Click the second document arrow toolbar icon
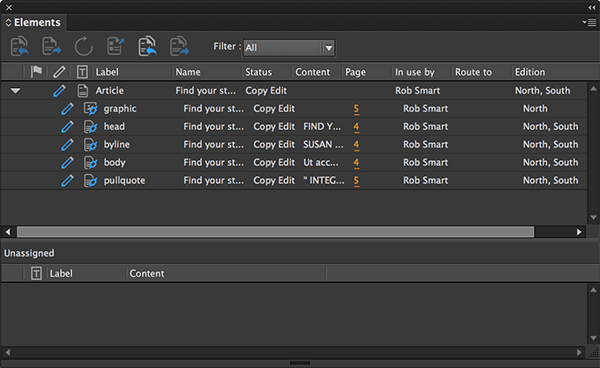 pos(51,46)
